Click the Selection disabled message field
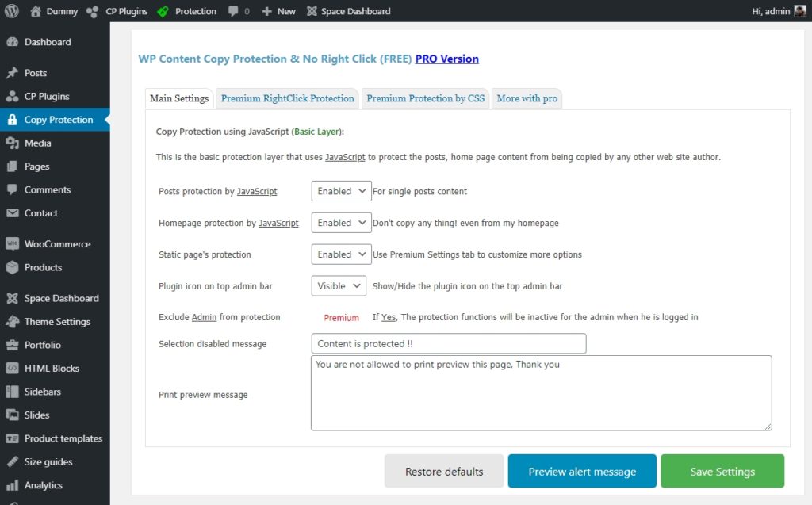Screen dimensions: 812x505 [449, 343]
